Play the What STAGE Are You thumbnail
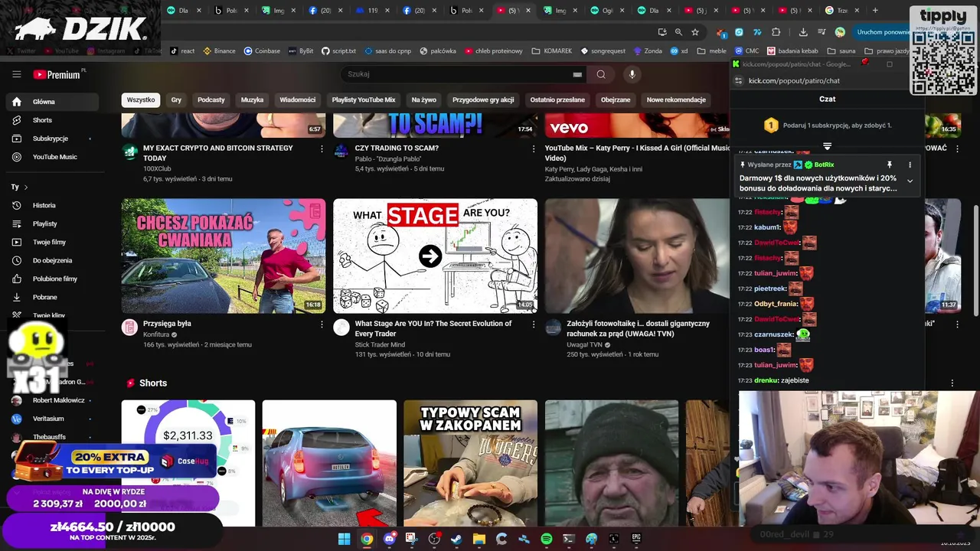 (x=435, y=256)
